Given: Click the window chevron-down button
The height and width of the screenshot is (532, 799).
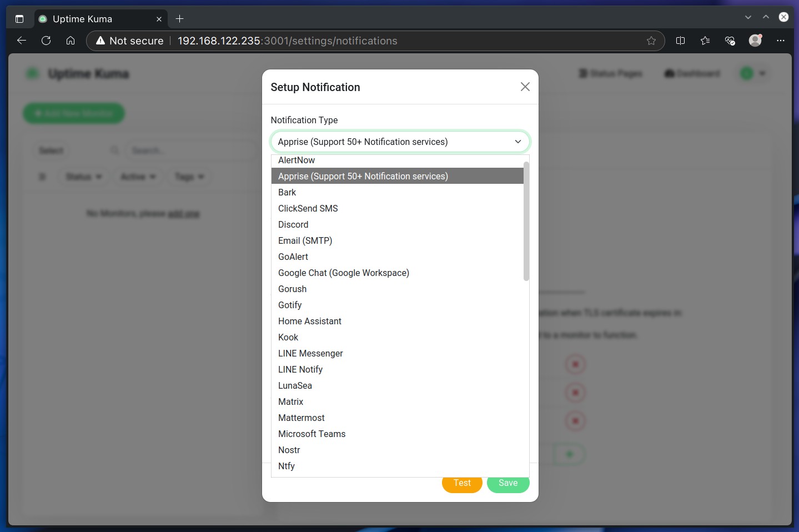Looking at the screenshot, I should 748,17.
